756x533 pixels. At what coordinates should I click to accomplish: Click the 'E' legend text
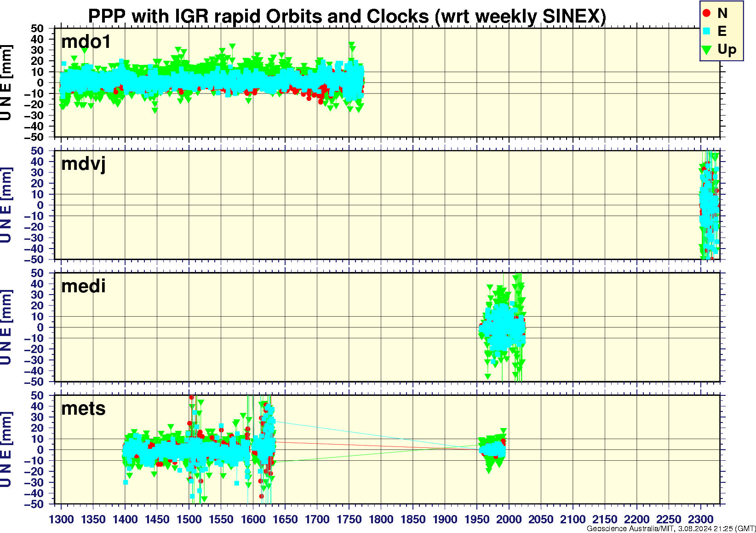tap(722, 31)
